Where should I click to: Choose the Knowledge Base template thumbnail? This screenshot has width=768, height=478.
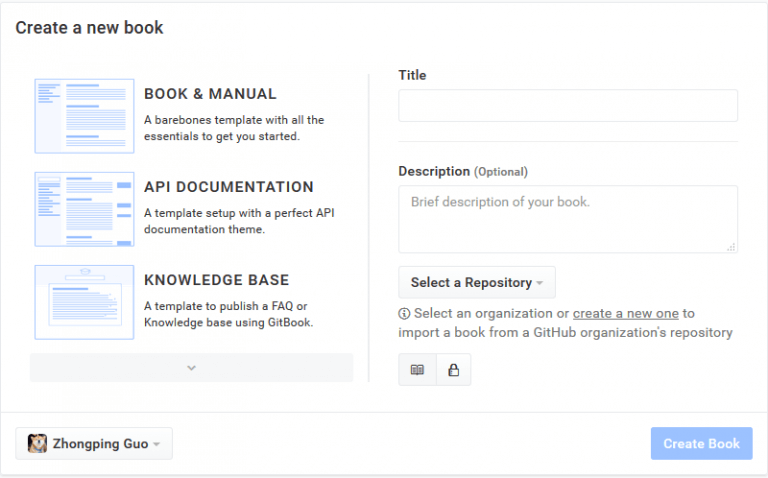[84, 302]
